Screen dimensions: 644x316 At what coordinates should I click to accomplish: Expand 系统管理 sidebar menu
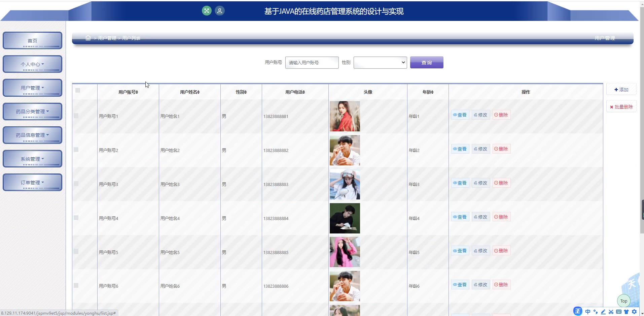click(32, 159)
